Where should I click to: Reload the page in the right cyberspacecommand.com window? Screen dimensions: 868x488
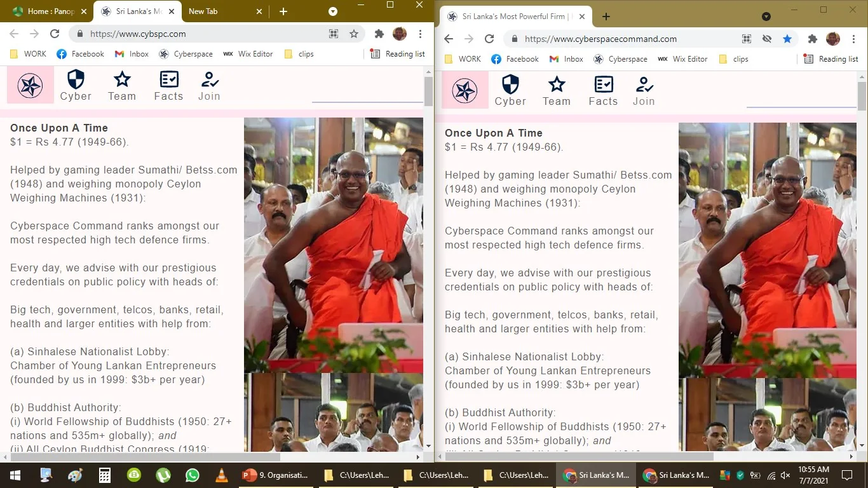pos(489,39)
